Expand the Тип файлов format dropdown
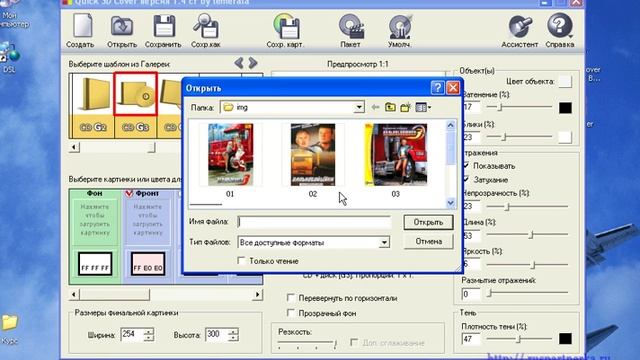This screenshot has height=360, width=640. coord(384,242)
